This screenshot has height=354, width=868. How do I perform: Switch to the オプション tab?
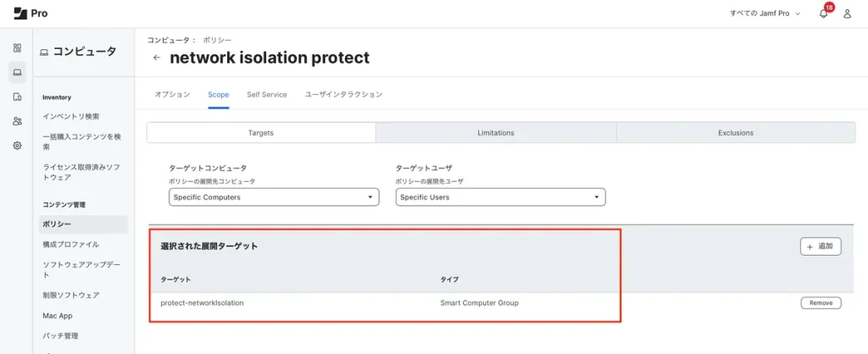point(172,95)
